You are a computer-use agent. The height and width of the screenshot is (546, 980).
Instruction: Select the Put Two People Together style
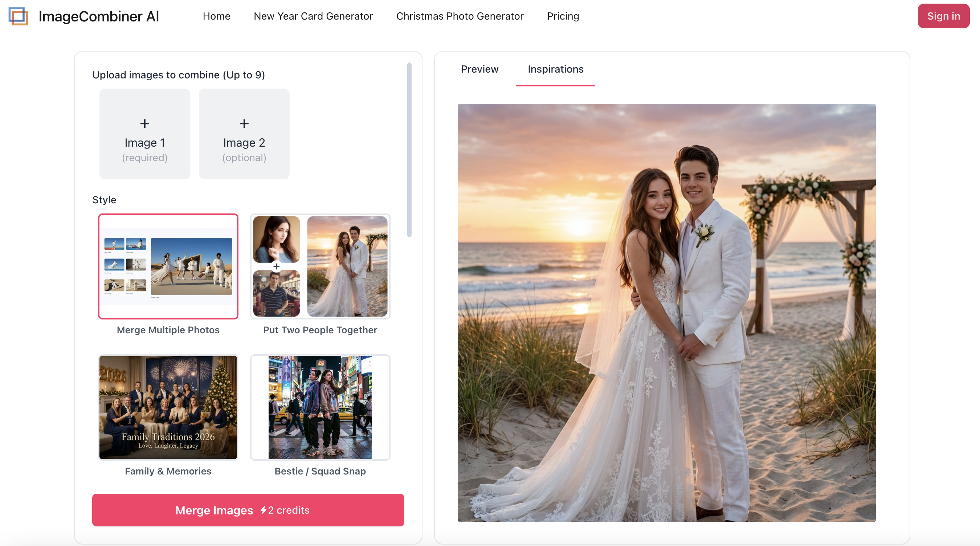pos(320,266)
